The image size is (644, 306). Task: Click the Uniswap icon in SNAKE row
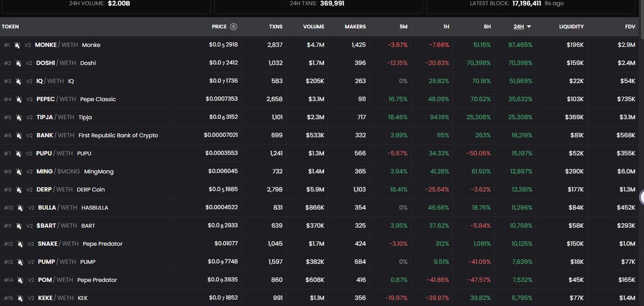pos(20,244)
